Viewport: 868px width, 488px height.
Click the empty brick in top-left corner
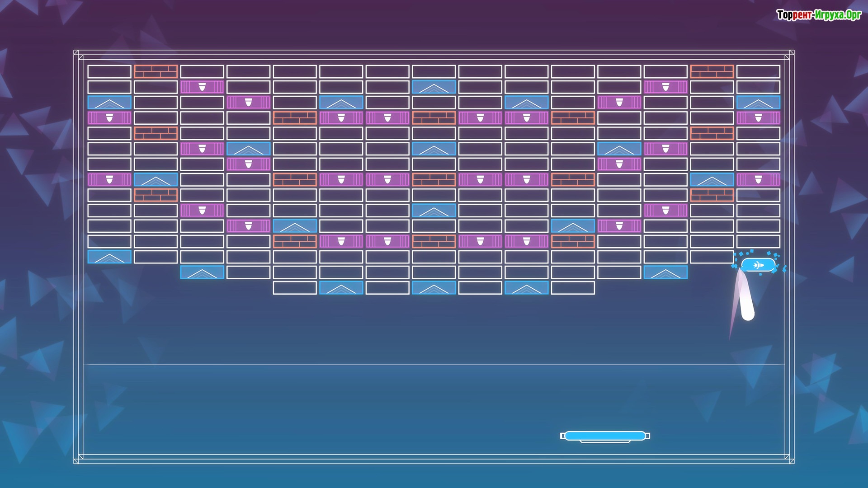point(109,71)
